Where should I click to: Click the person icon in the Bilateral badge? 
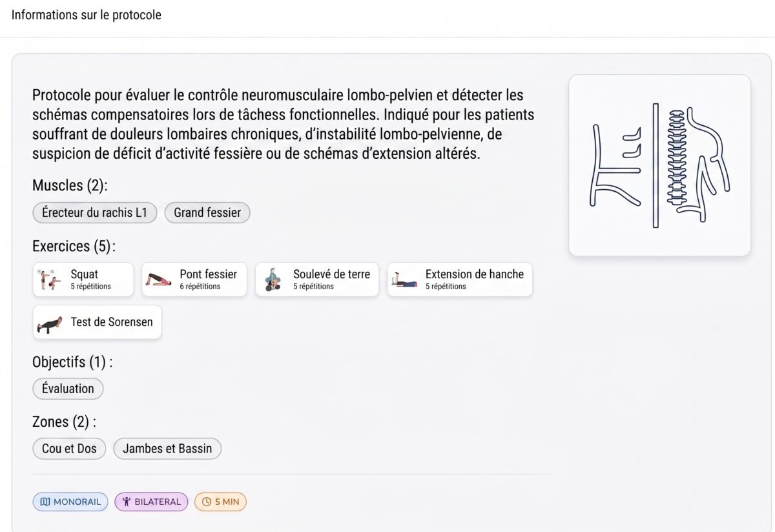[x=127, y=502]
